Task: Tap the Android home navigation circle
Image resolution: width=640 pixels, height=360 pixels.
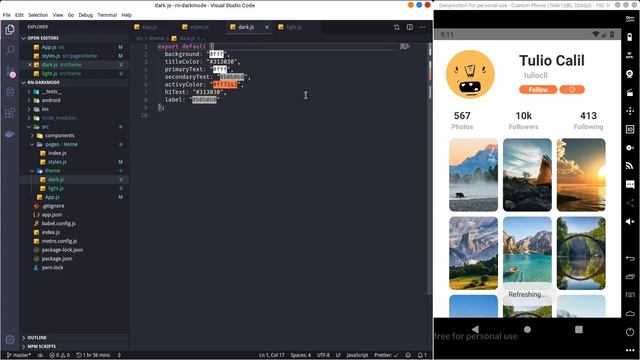Action: tap(527, 329)
